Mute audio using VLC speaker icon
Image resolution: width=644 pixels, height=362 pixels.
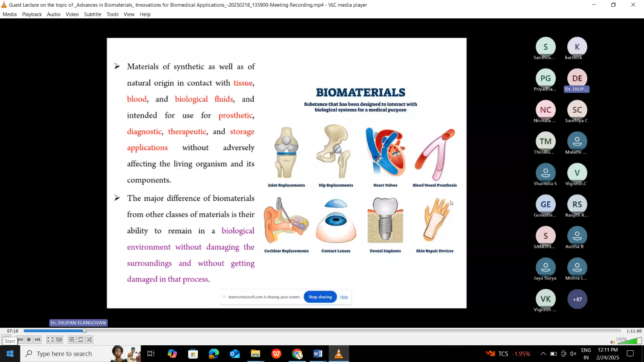pyautogui.click(x=612, y=342)
